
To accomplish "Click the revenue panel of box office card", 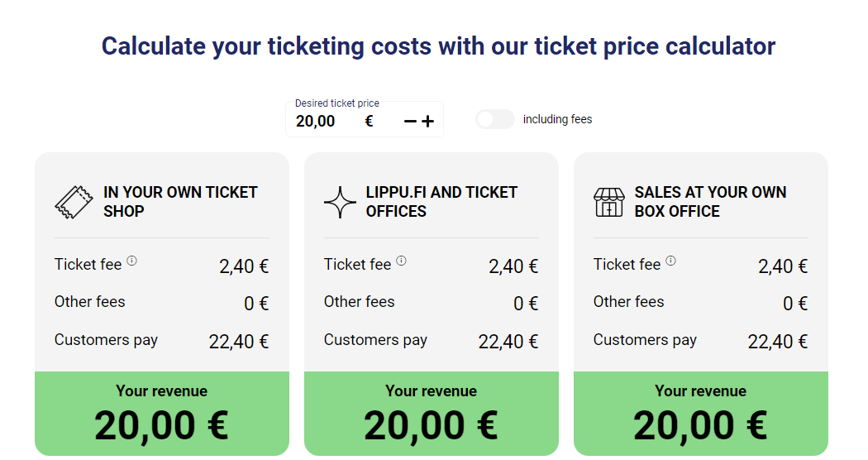I will tap(701, 414).
